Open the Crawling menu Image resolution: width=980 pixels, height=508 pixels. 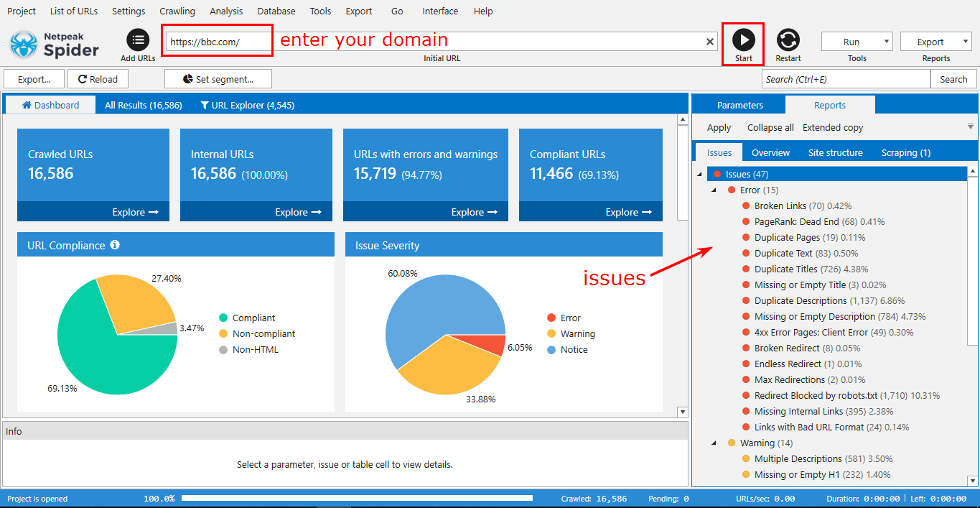pyautogui.click(x=177, y=11)
